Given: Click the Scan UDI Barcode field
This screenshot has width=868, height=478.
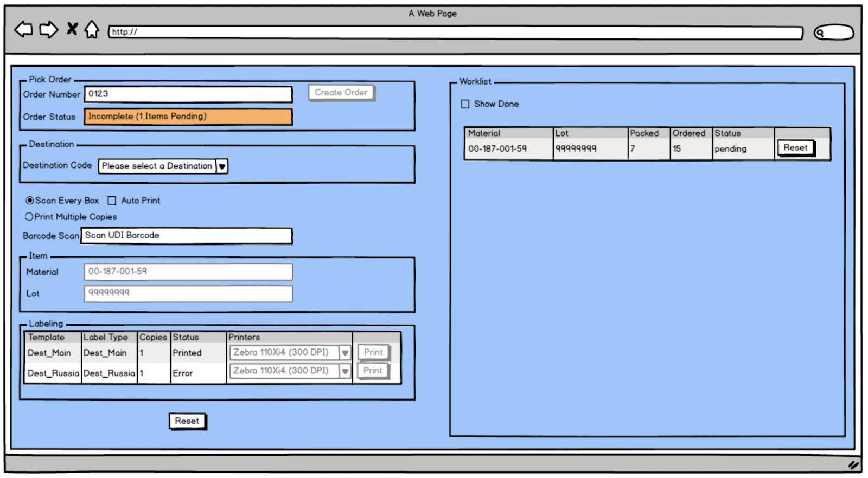Looking at the screenshot, I should pos(186,236).
